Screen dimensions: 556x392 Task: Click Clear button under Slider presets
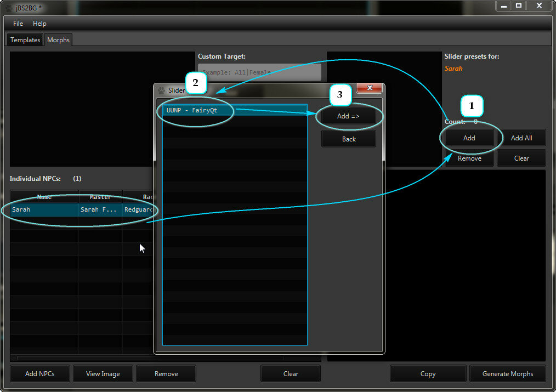pos(521,158)
